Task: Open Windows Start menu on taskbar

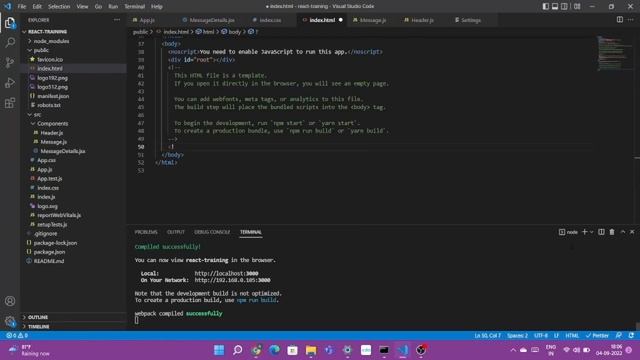Action: (219, 350)
